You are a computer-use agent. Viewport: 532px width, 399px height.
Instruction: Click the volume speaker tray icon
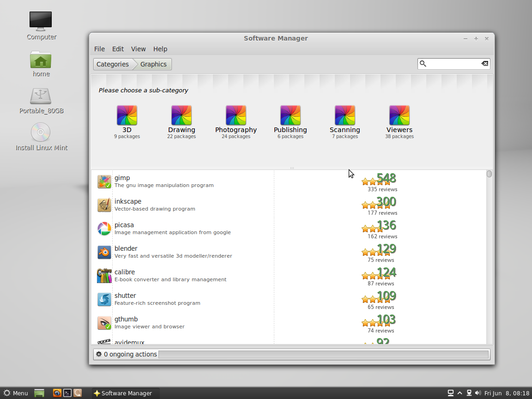click(x=478, y=393)
